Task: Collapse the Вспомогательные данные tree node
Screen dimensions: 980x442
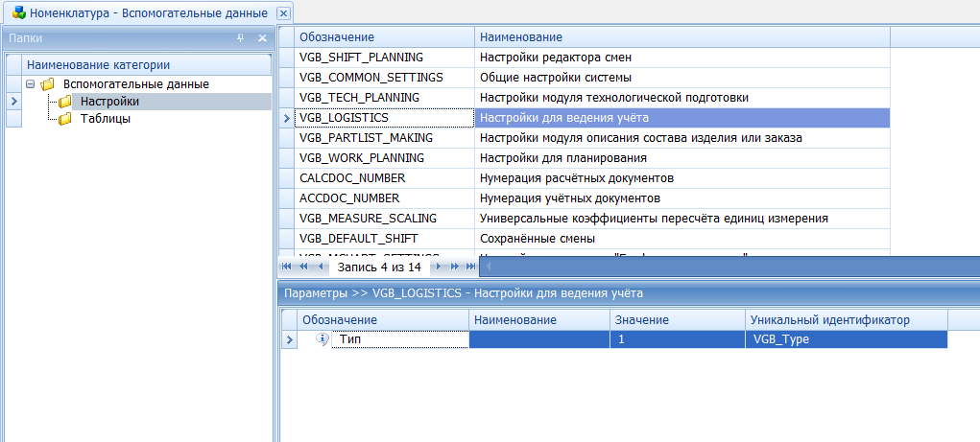Action: click(x=31, y=84)
